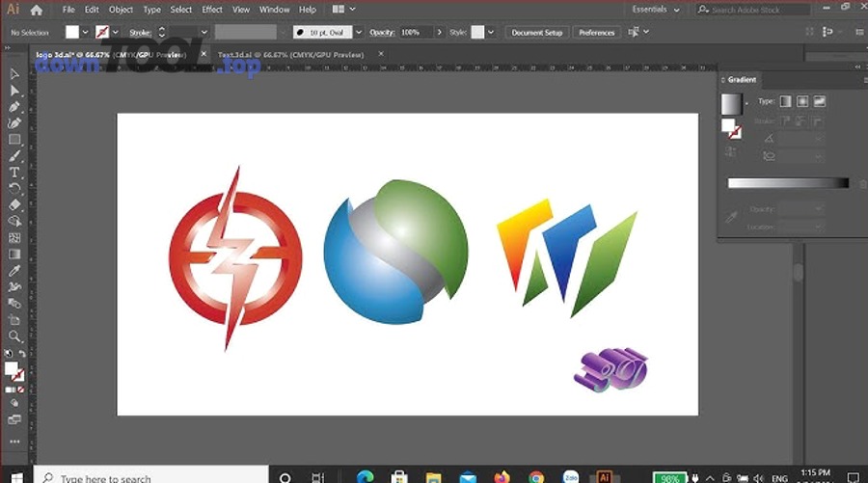868x483 pixels.
Task: Select the Curvature tool
Action: [14, 123]
